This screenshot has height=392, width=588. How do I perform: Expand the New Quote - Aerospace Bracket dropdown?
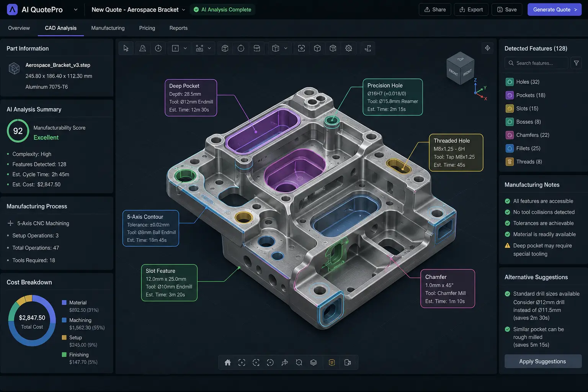pos(183,10)
